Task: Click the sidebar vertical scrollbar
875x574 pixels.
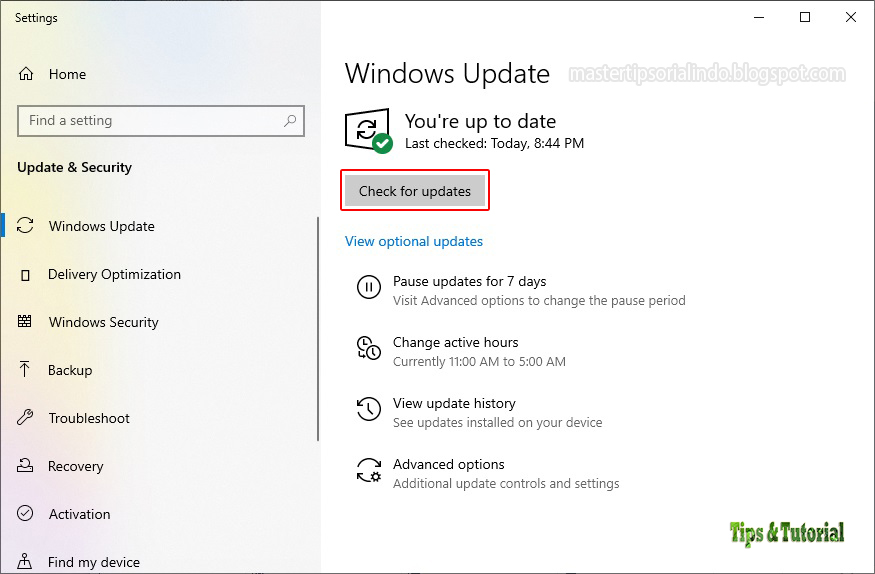Action: (x=318, y=329)
